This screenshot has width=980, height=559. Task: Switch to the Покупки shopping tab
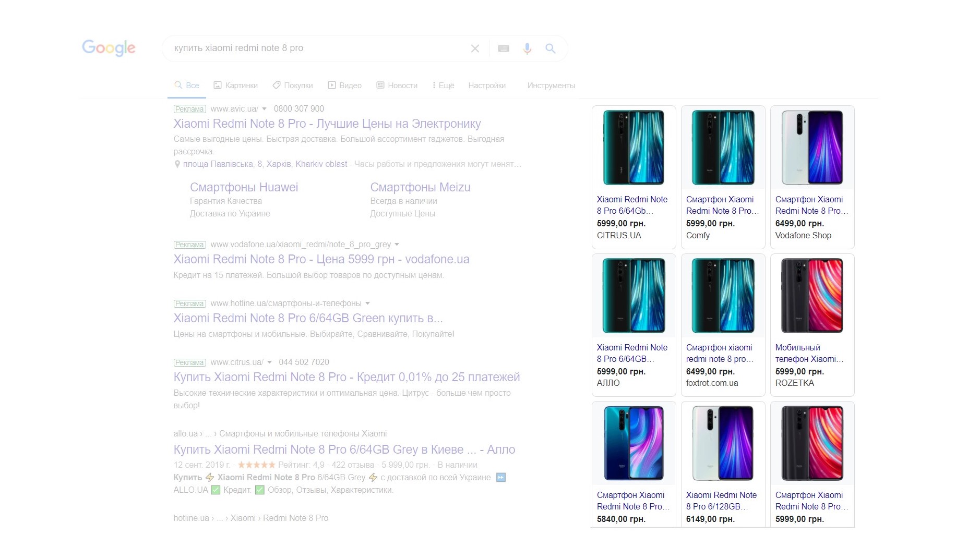coord(293,86)
